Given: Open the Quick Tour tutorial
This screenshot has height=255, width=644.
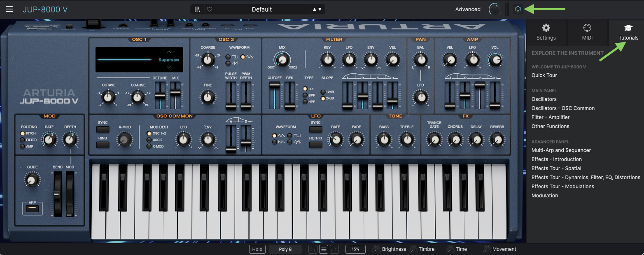Looking at the screenshot, I should [544, 75].
